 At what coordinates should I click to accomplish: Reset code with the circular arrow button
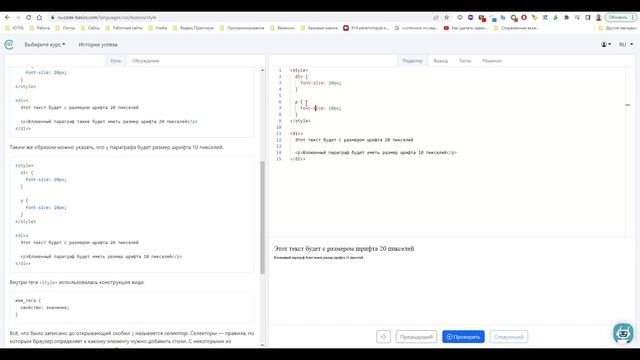pos(383,337)
